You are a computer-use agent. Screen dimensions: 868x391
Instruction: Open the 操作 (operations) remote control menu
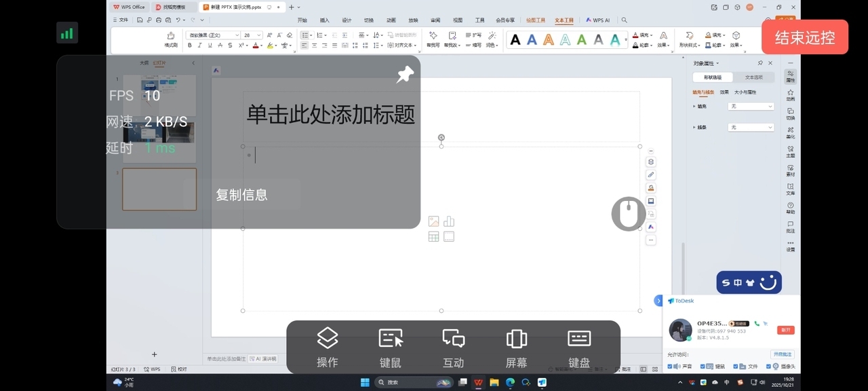pos(328,347)
